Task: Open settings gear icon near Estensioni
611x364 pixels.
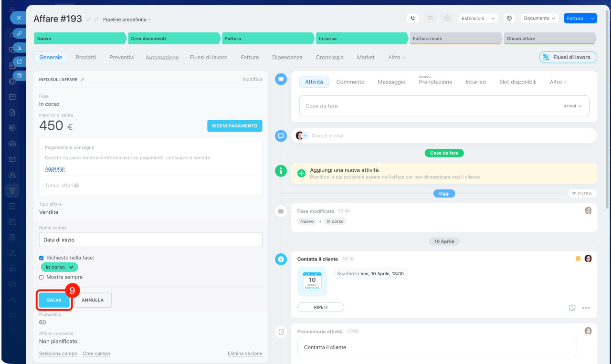Action: (x=509, y=18)
